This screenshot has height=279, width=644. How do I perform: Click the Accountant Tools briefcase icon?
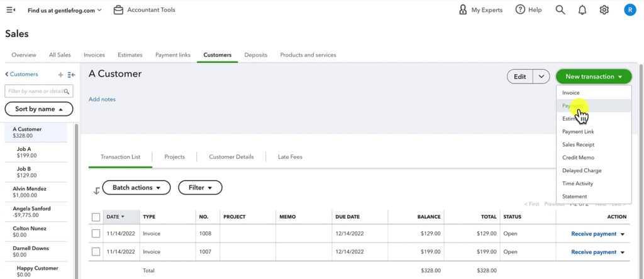click(118, 10)
